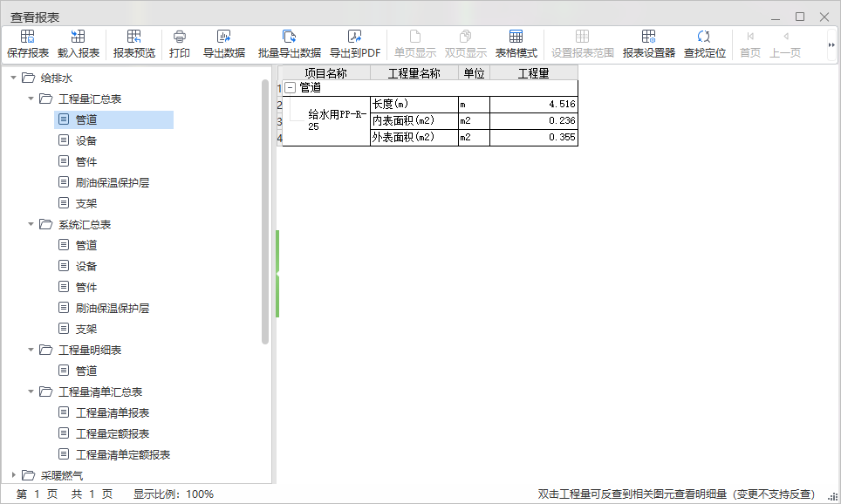Export report with 导出到PDF icon
The width and height of the screenshot is (841, 504).
tap(354, 37)
